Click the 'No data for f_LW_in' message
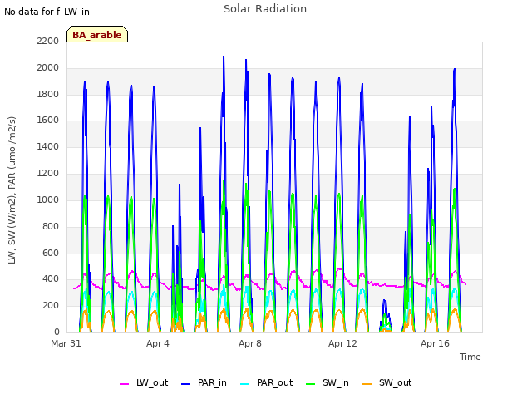Image resolution: width=532 pixels, height=399 pixels. point(47,12)
